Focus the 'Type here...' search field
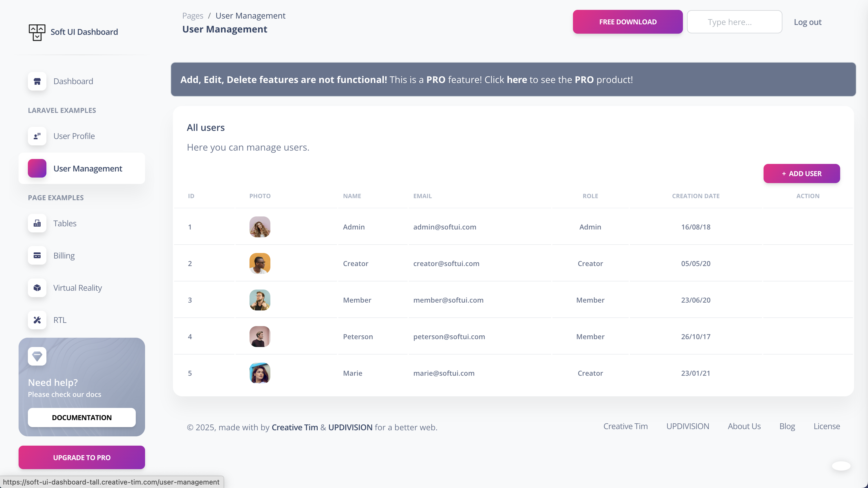The height and width of the screenshot is (488, 868). (734, 22)
